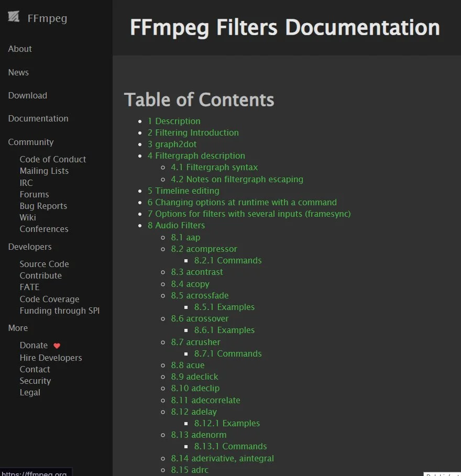Image resolution: width=461 pixels, height=476 pixels.
Task: Jump to 1 Description section
Action: (174, 121)
